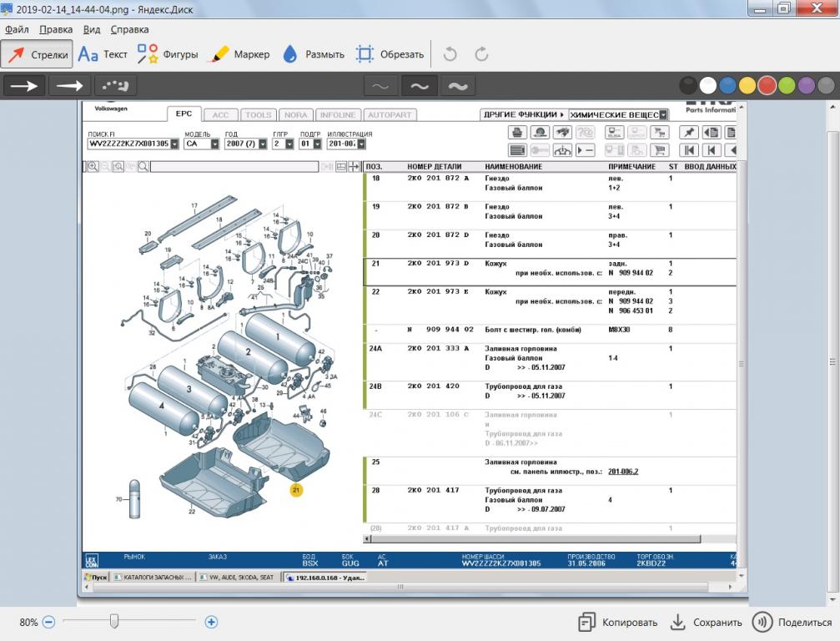Click the zoom-in magnifier on the illustration
The width and height of the screenshot is (840, 641).
coord(92,167)
